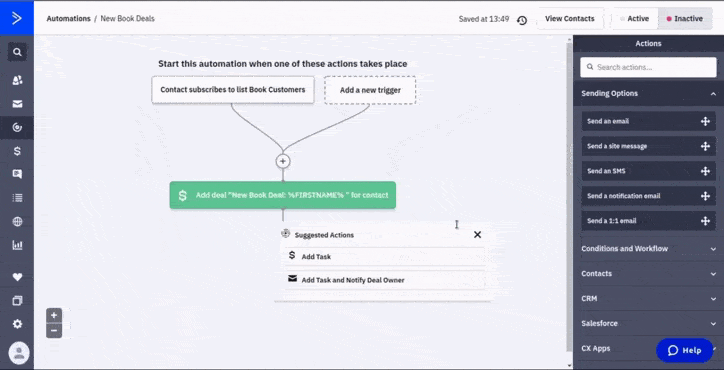Click Add a new trigger box
This screenshot has height=370, width=724.
click(370, 90)
